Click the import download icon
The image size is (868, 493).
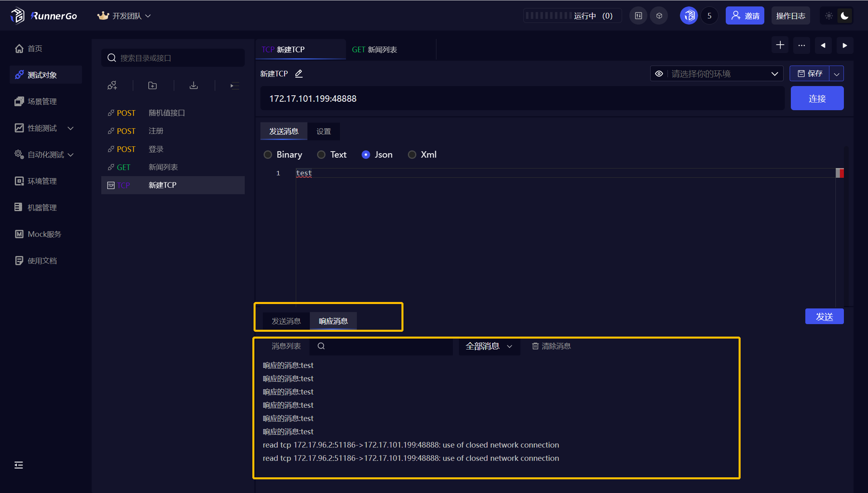(194, 85)
